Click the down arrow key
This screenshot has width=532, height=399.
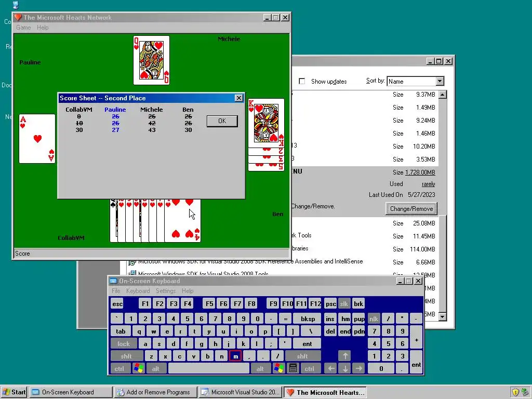coord(345,368)
